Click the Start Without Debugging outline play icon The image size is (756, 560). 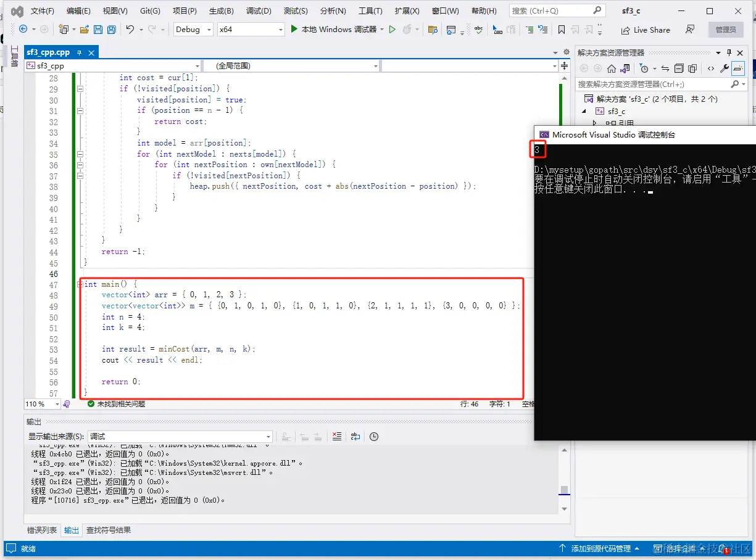392,29
